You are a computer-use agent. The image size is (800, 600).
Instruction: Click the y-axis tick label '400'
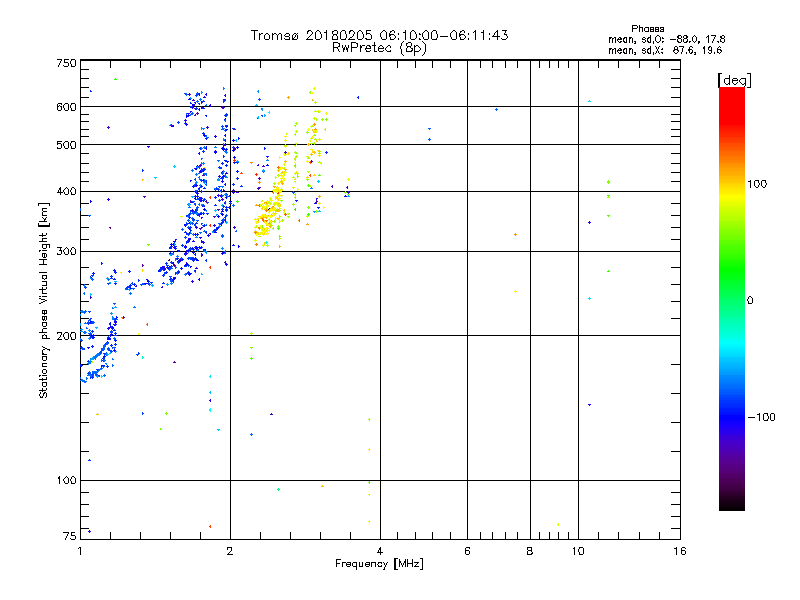coord(66,191)
